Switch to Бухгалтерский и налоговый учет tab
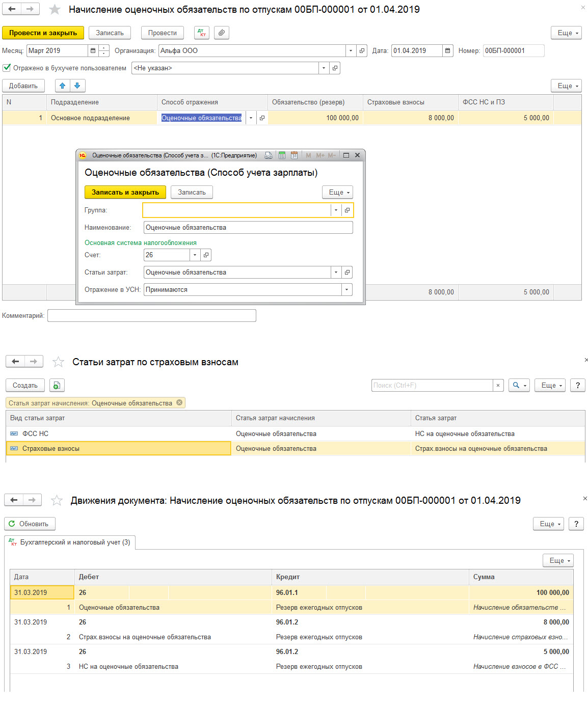This screenshot has width=588, height=707. 70,542
